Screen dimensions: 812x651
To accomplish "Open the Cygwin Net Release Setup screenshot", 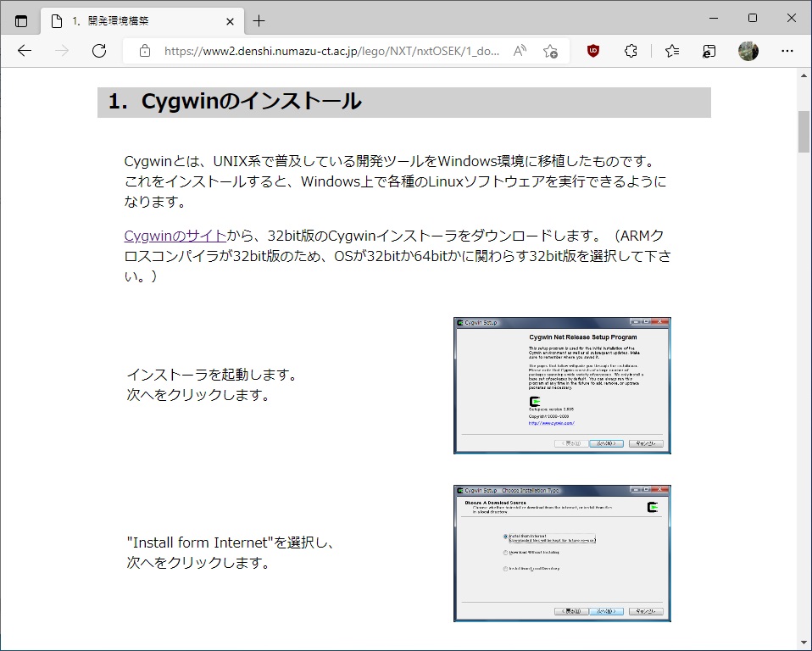I will [x=563, y=386].
